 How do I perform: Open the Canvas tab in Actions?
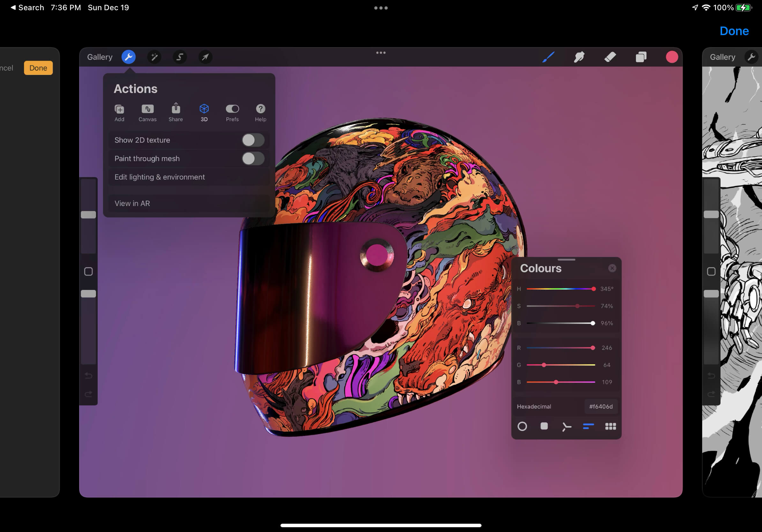click(x=147, y=113)
